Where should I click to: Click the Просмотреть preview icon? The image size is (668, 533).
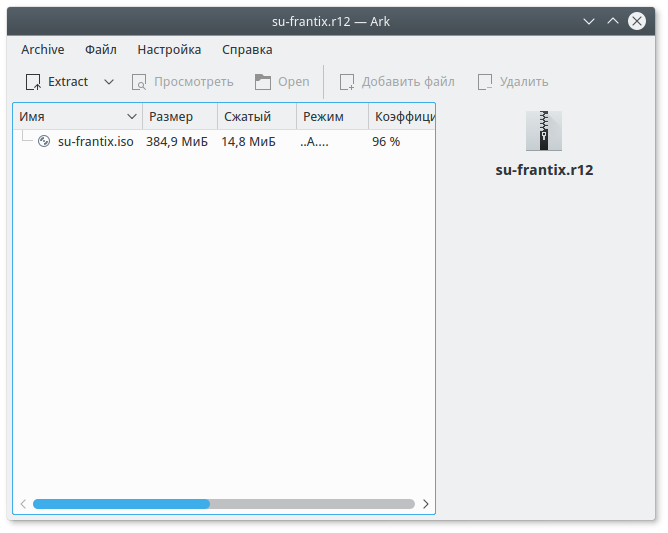pyautogui.click(x=139, y=82)
